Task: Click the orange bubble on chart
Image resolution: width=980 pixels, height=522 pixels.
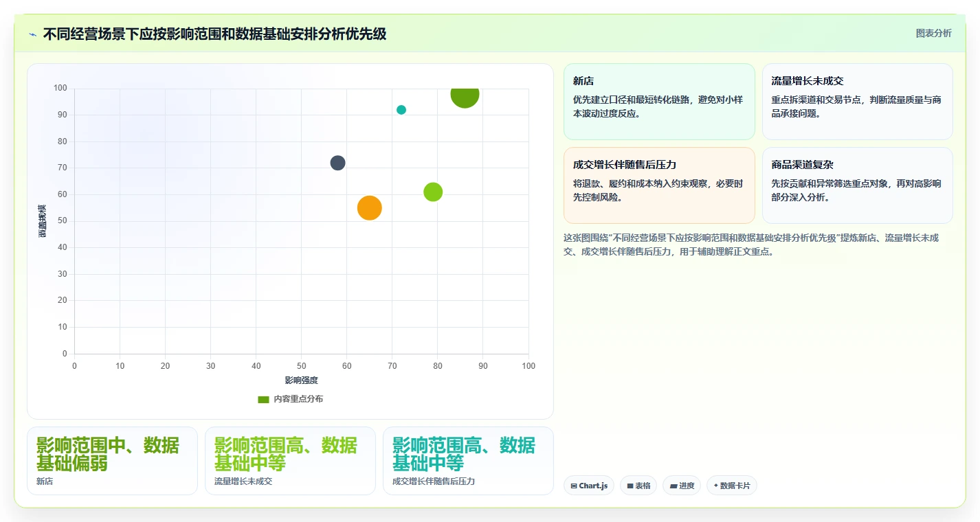Action: [370, 208]
